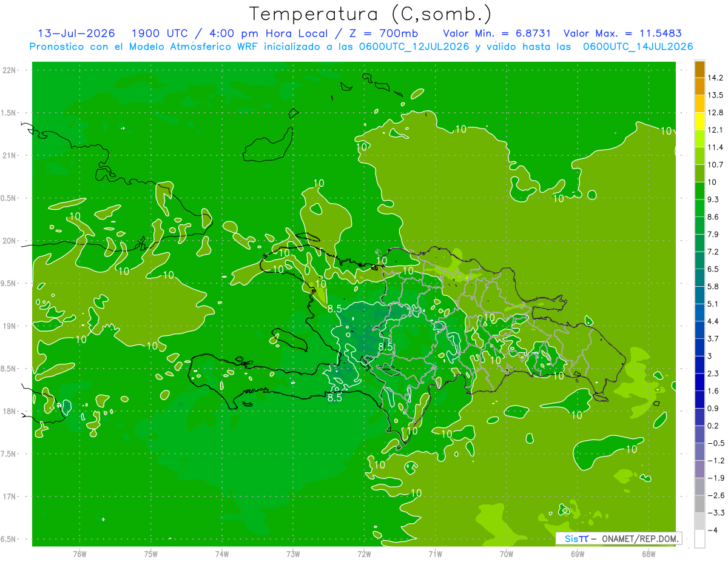The width and height of the screenshot is (728, 562).
Task: Click the "11.4" color scale value
Action: [x=715, y=147]
